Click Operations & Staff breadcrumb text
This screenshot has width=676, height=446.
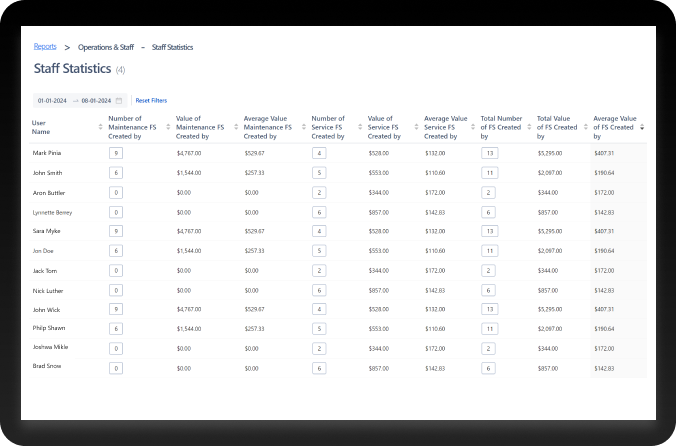[106, 47]
